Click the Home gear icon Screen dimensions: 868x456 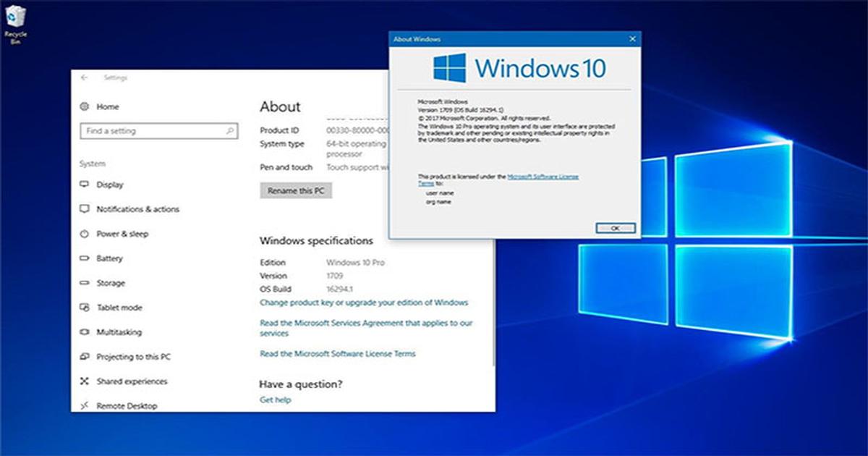tap(85, 106)
